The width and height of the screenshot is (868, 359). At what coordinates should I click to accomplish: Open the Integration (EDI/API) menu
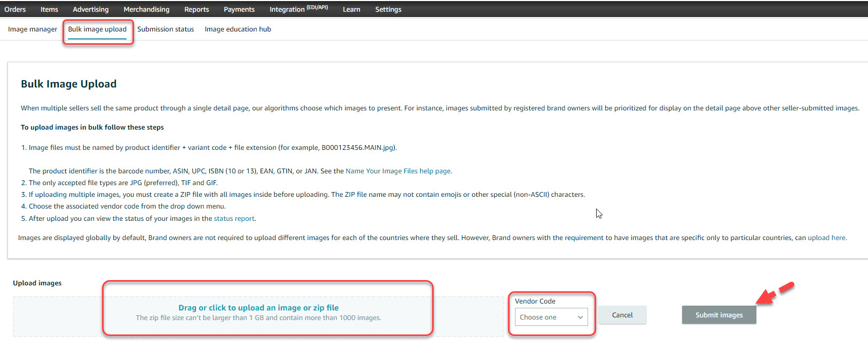pyautogui.click(x=299, y=9)
